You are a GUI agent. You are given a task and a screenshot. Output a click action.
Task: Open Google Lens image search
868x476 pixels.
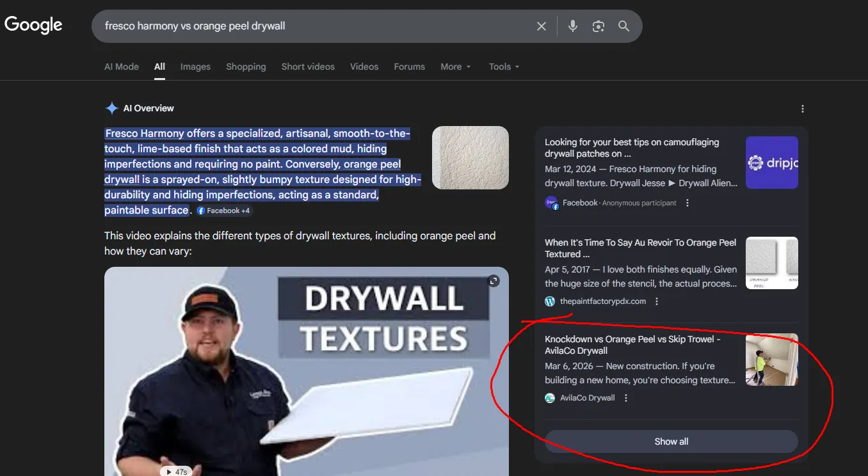[598, 26]
